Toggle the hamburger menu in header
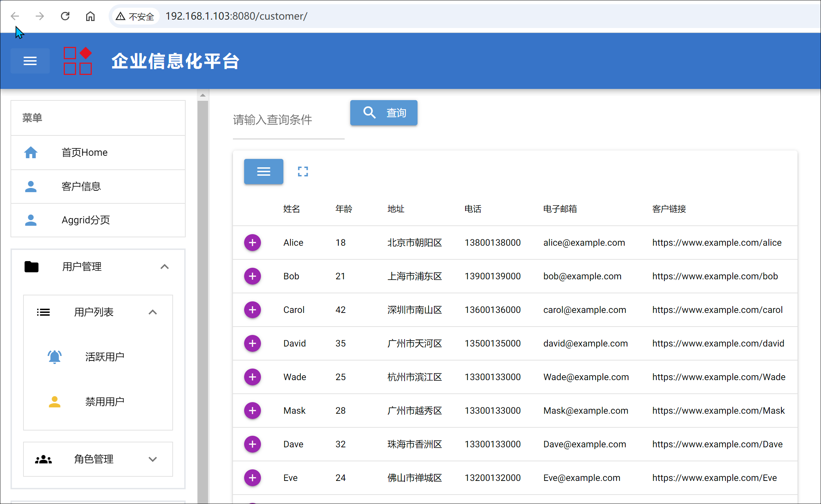 pos(30,61)
